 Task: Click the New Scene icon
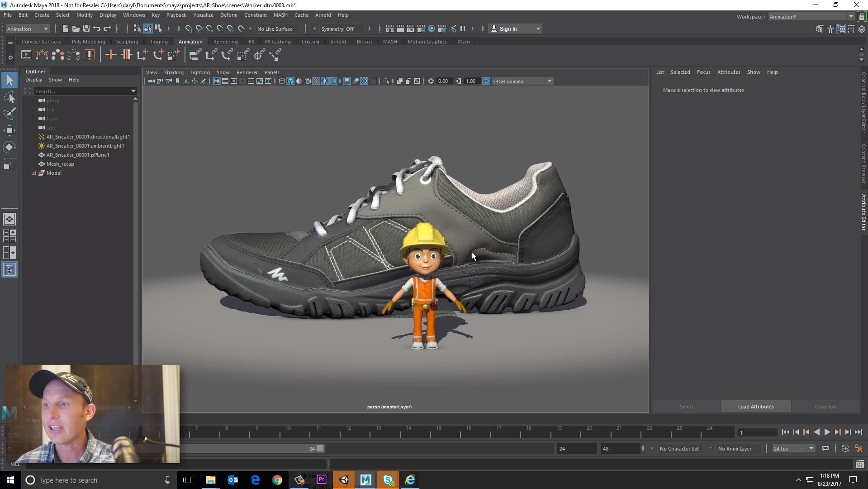(x=65, y=29)
